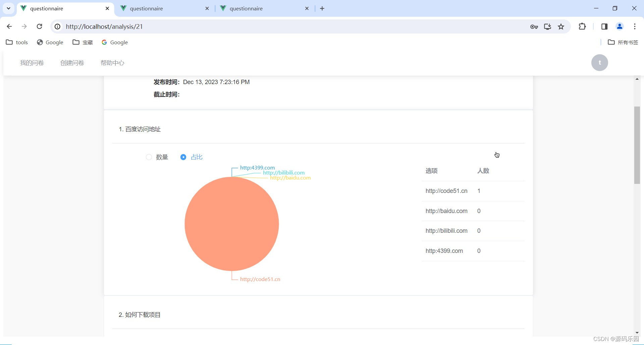Click the user avatar toggle labeled t
The image size is (644, 345).
pyautogui.click(x=599, y=63)
